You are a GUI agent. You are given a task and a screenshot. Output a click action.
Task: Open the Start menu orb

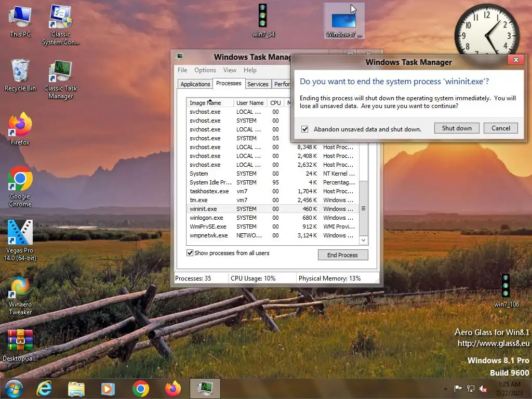(14, 389)
